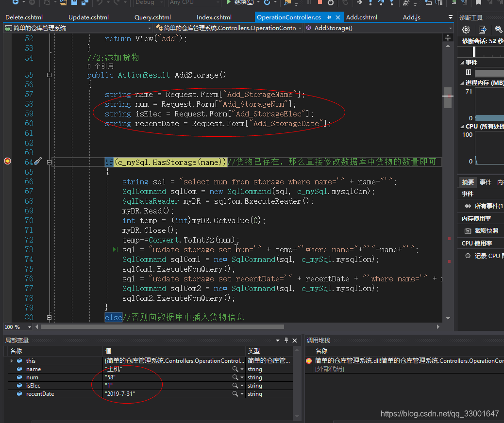Click the screwdriver quick-actions icon on line 64
The image size is (504, 423).
point(38,161)
